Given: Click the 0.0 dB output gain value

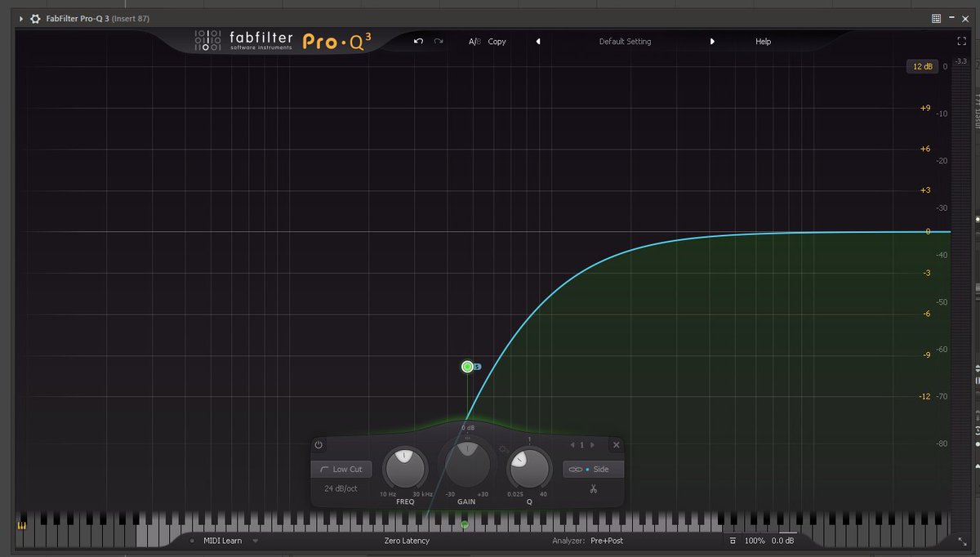Looking at the screenshot, I should 782,541.
